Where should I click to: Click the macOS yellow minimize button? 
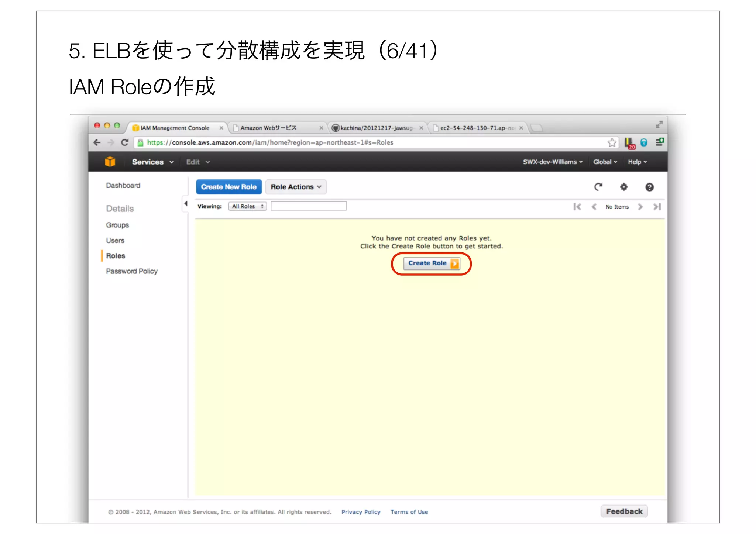click(x=107, y=125)
